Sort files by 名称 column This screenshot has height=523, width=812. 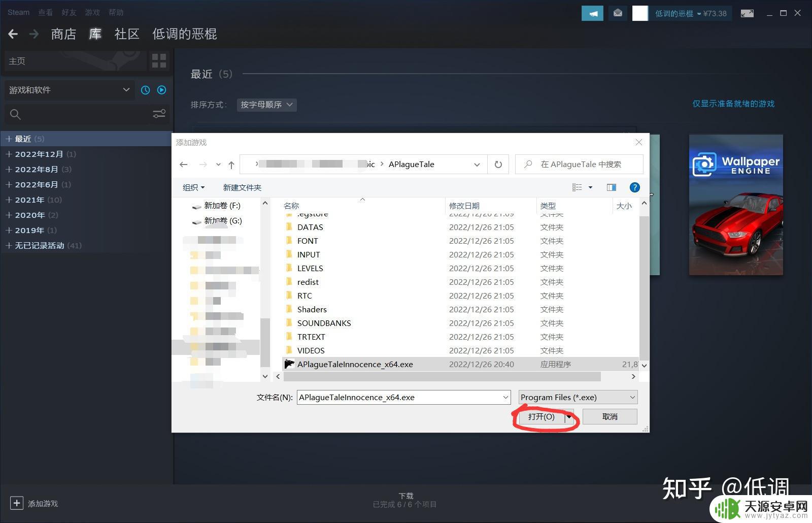(291, 206)
